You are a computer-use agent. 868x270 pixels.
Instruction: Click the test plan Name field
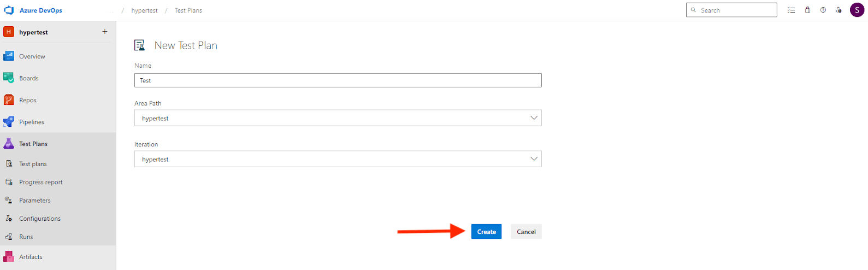(338, 80)
